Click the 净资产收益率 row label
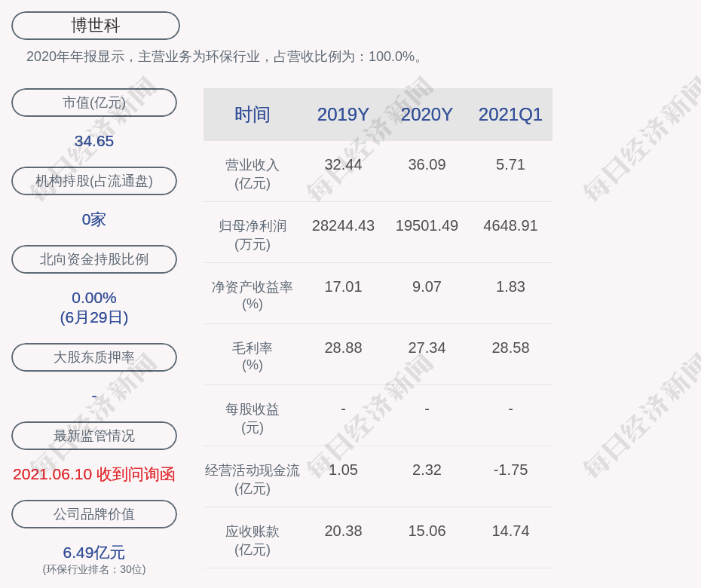This screenshot has height=588, width=701. [x=253, y=295]
